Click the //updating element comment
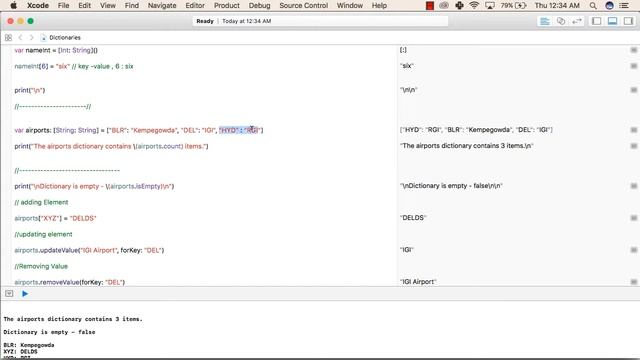Screen dimensions: 640x360 [x=43, y=234]
